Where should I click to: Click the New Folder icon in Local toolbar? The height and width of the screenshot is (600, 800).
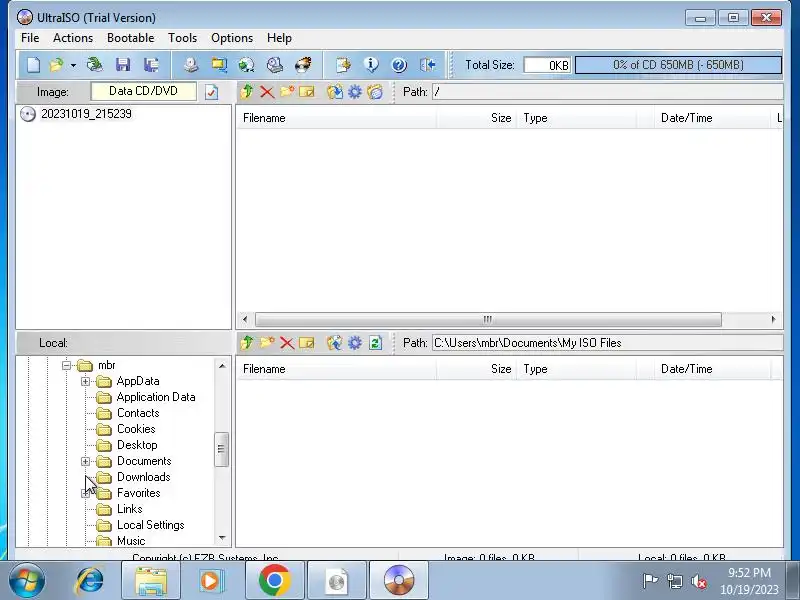[x=267, y=343]
